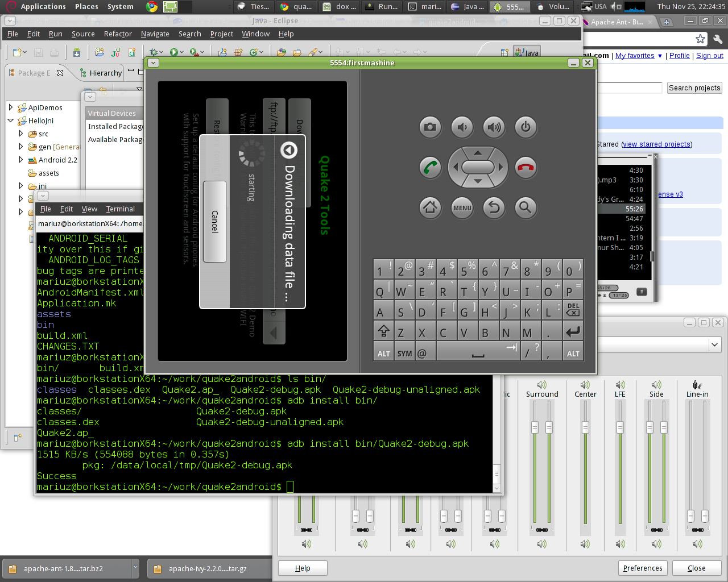The image size is (728, 582).
Task: Open Eclipse Run button dropdown arrow
Action: 181,52
